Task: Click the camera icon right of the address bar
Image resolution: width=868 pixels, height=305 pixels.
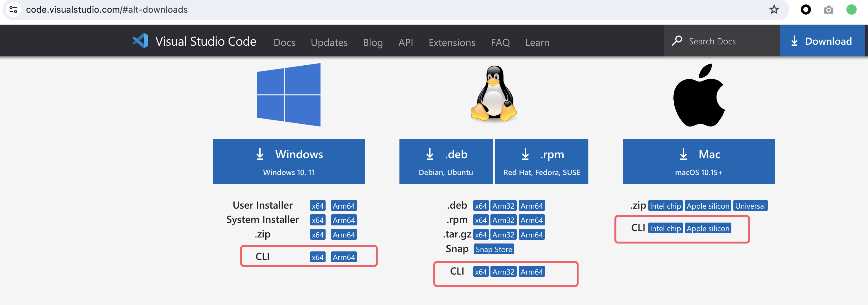Action: 829,10
